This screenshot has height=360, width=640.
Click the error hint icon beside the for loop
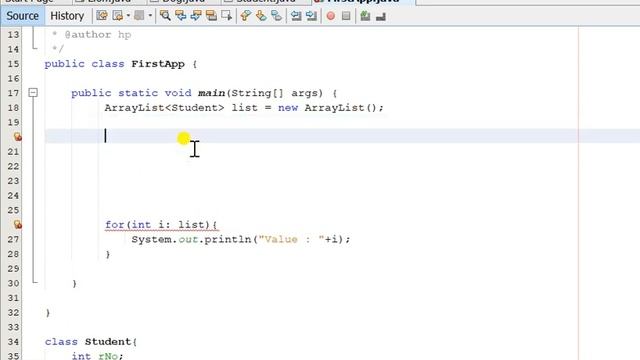tap(17, 224)
